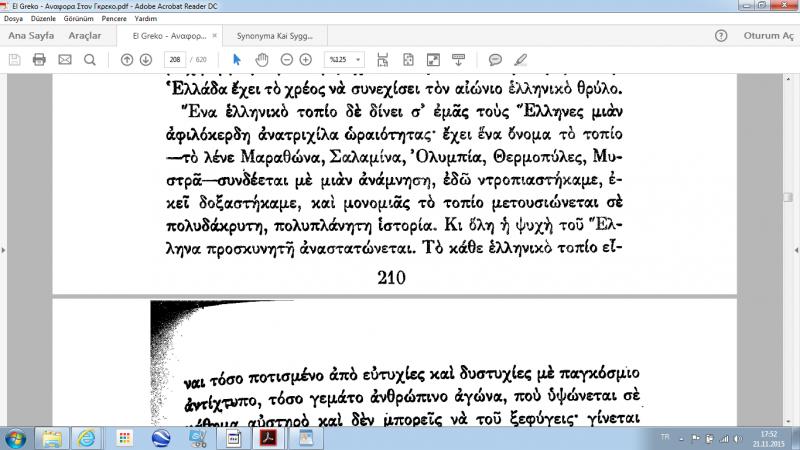Open the last taskbar window icon after Acrobat
Image resolution: width=800 pixels, height=450 pixels.
coord(306,439)
